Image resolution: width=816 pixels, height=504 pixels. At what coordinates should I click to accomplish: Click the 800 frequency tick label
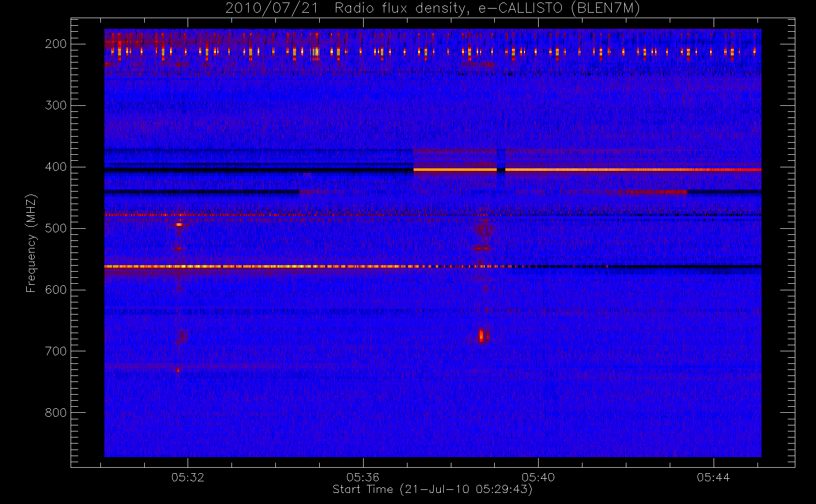click(56, 413)
